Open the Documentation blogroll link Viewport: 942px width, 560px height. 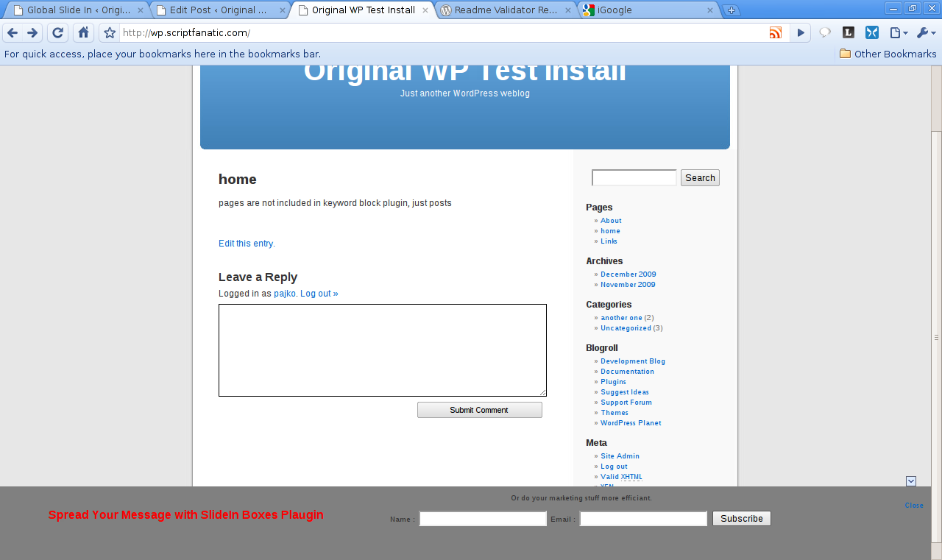coord(627,372)
